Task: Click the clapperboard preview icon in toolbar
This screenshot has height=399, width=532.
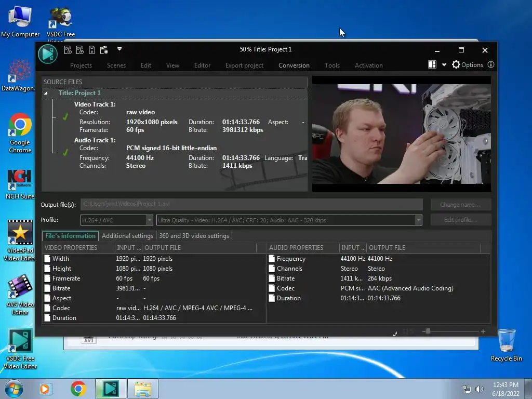Action: [x=104, y=50]
